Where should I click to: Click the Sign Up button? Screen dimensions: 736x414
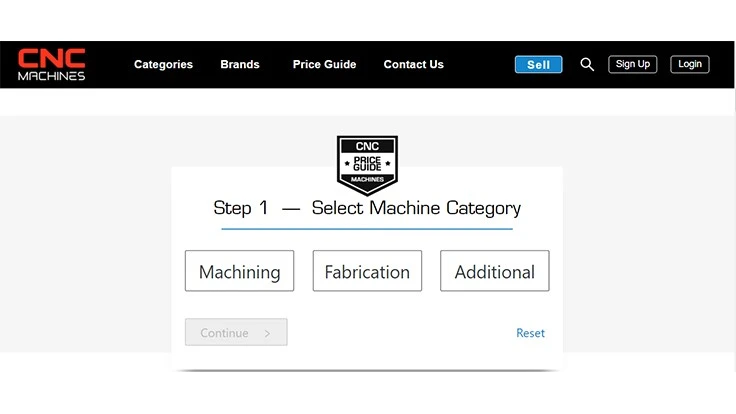[633, 64]
